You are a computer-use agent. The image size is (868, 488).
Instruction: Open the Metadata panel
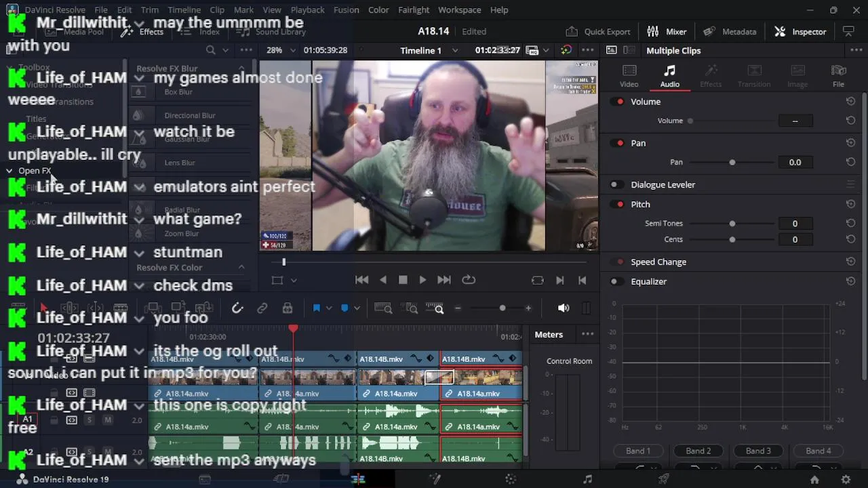pyautogui.click(x=730, y=32)
